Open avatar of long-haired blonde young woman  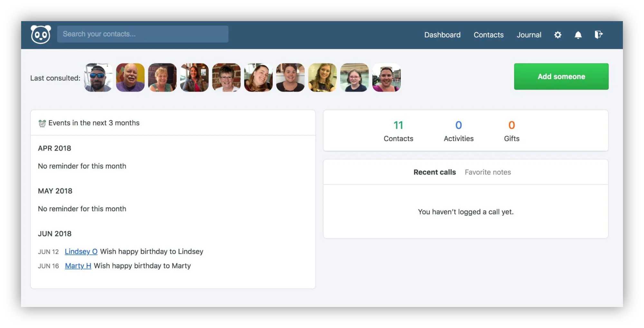322,77
